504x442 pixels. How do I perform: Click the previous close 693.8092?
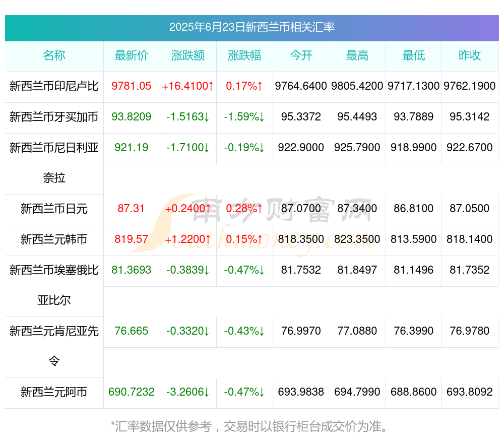pos(470,392)
